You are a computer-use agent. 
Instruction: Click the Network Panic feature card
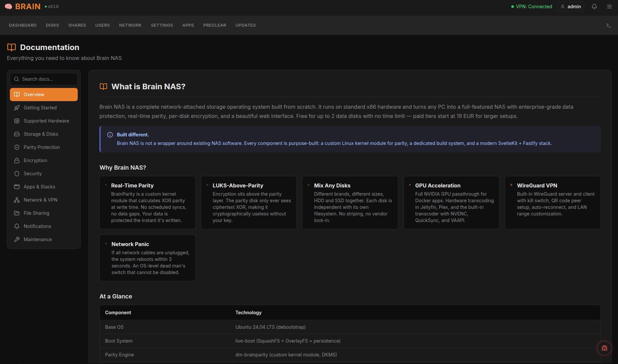pos(147,258)
